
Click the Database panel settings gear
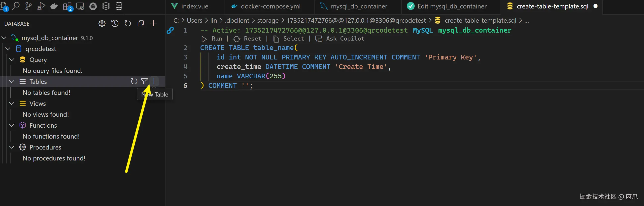[x=102, y=24]
